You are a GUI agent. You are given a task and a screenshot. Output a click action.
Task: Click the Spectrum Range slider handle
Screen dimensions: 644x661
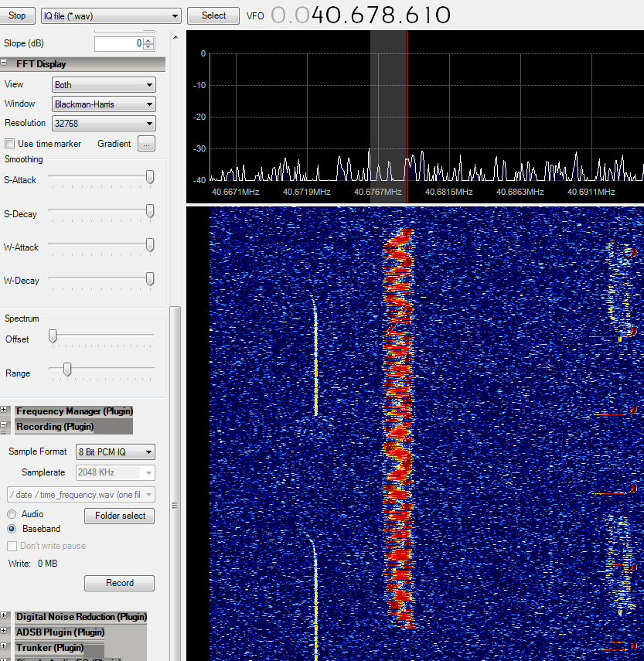pos(67,370)
